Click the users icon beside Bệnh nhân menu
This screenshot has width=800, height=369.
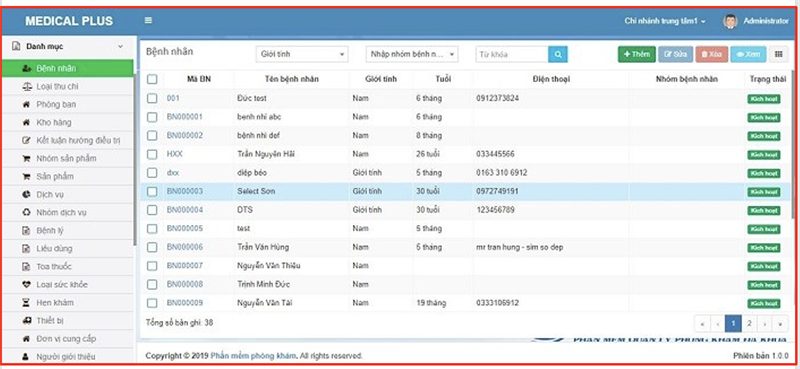click(27, 68)
